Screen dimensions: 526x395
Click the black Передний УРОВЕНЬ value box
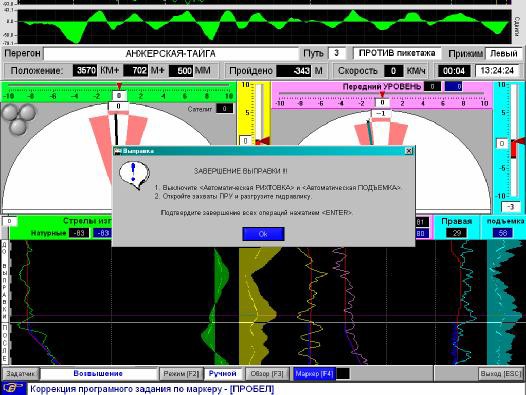tap(432, 87)
